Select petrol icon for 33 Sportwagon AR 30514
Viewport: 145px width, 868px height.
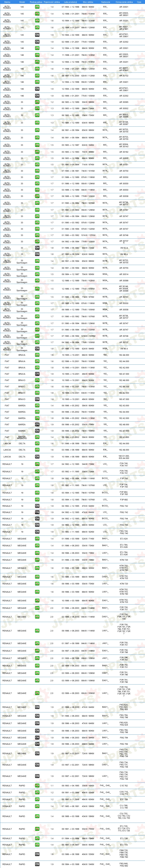[37, 274]
